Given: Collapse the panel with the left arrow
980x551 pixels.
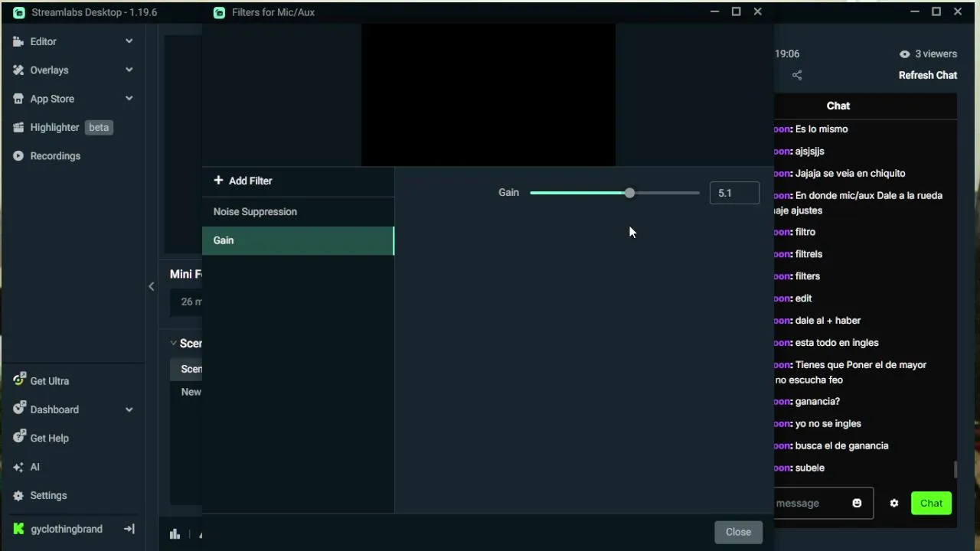Looking at the screenshot, I should coord(151,286).
